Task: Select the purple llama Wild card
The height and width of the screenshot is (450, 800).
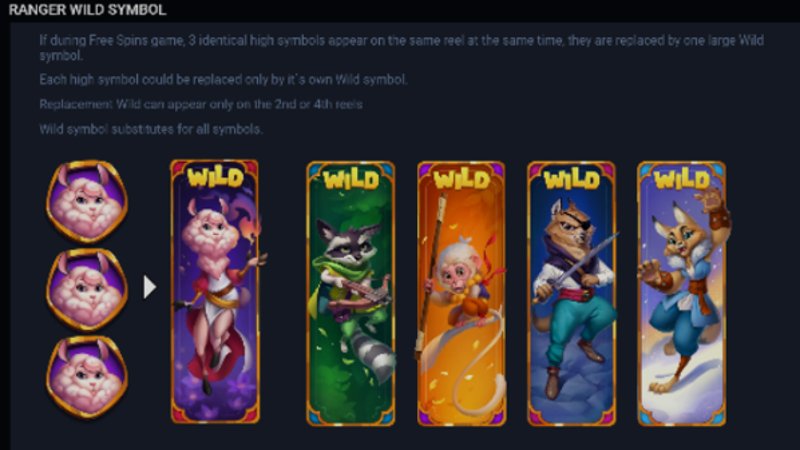Action: (x=215, y=291)
